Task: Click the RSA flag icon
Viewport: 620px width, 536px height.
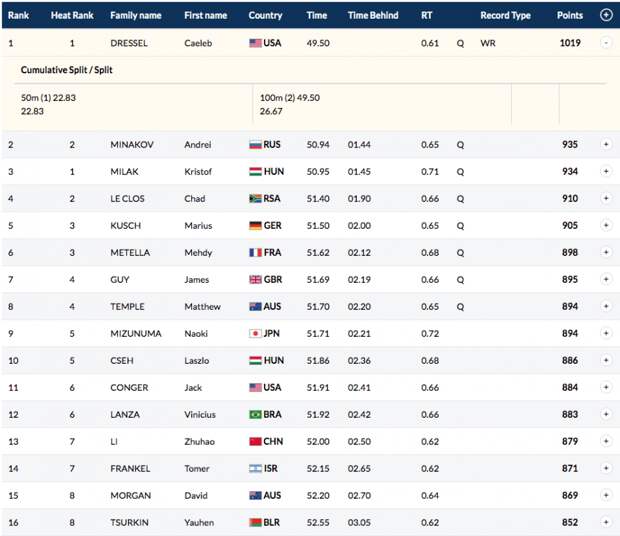Action: pyautogui.click(x=255, y=199)
